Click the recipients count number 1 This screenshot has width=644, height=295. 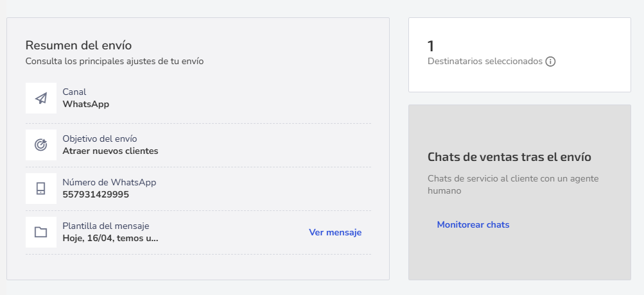coord(430,46)
